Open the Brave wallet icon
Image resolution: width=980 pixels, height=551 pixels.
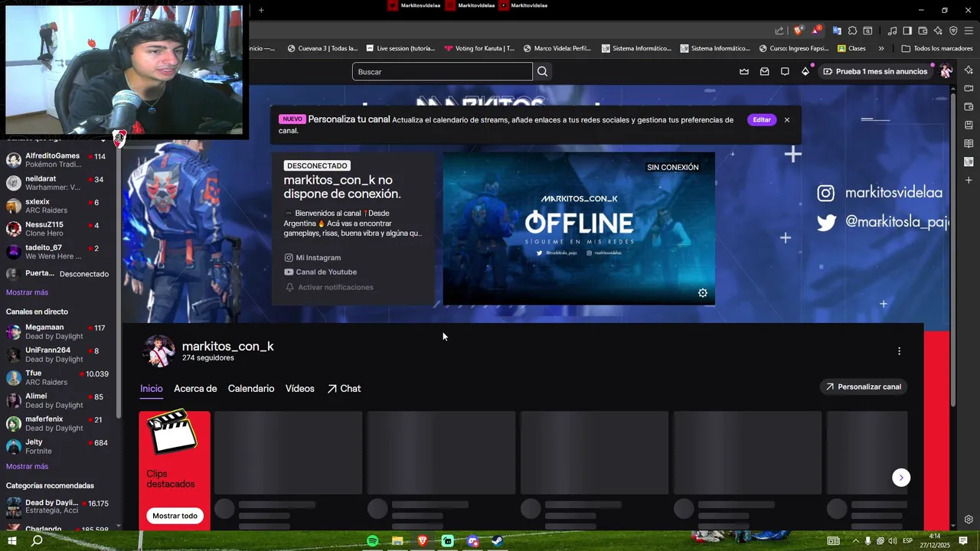click(923, 31)
